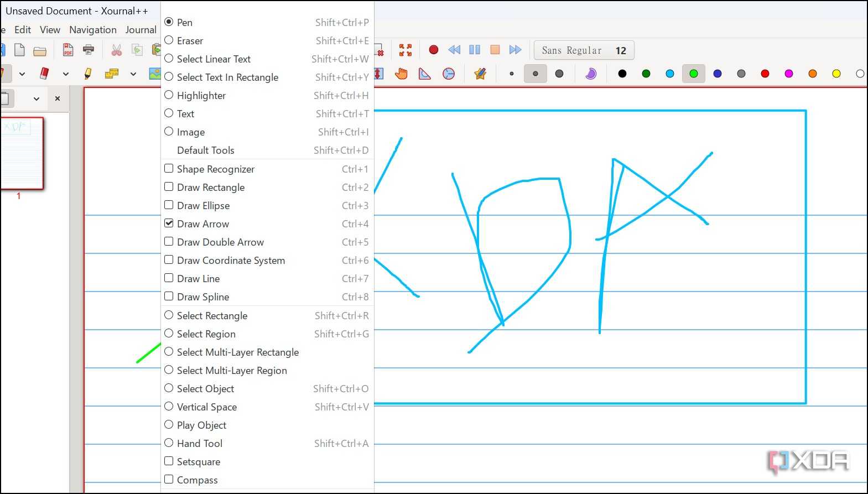Image resolution: width=868 pixels, height=494 pixels.
Task: Close the page sidebar with the X
Action: point(58,98)
